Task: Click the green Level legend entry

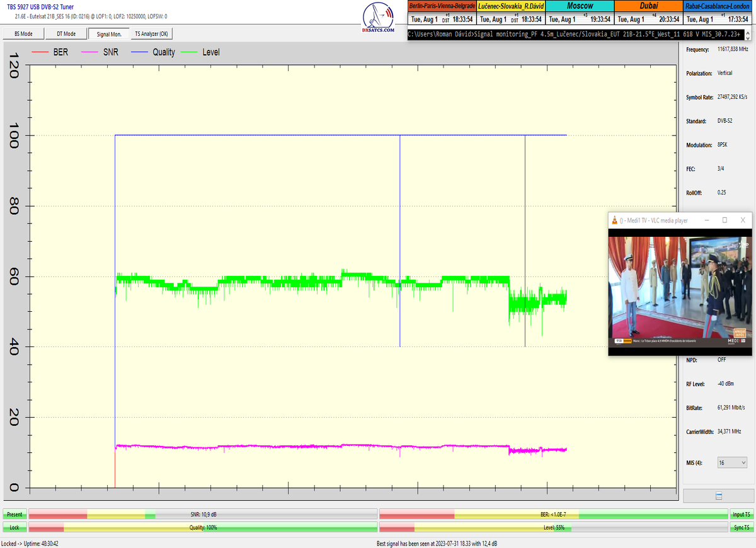Action: coord(205,52)
